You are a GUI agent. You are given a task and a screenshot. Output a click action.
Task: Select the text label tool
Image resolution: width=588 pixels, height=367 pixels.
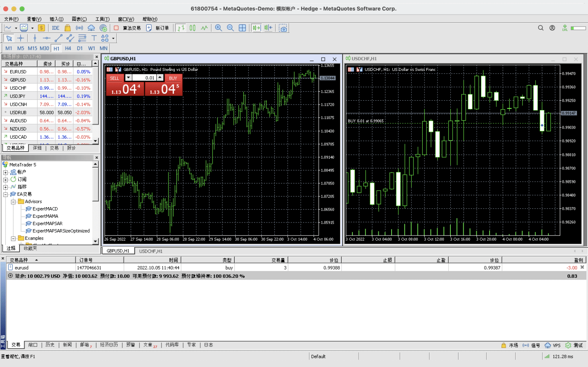pyautogui.click(x=94, y=38)
